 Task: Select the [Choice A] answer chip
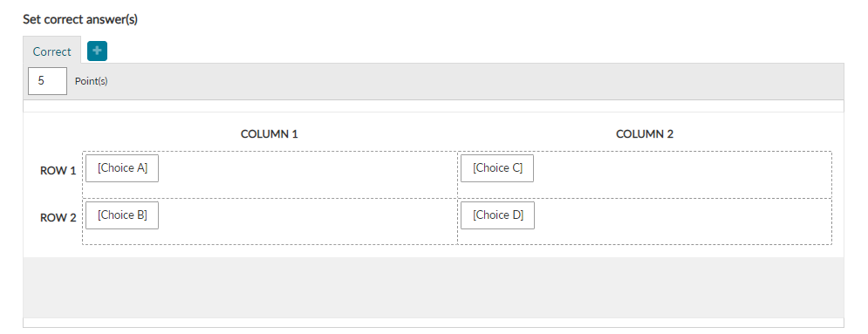pyautogui.click(x=122, y=168)
